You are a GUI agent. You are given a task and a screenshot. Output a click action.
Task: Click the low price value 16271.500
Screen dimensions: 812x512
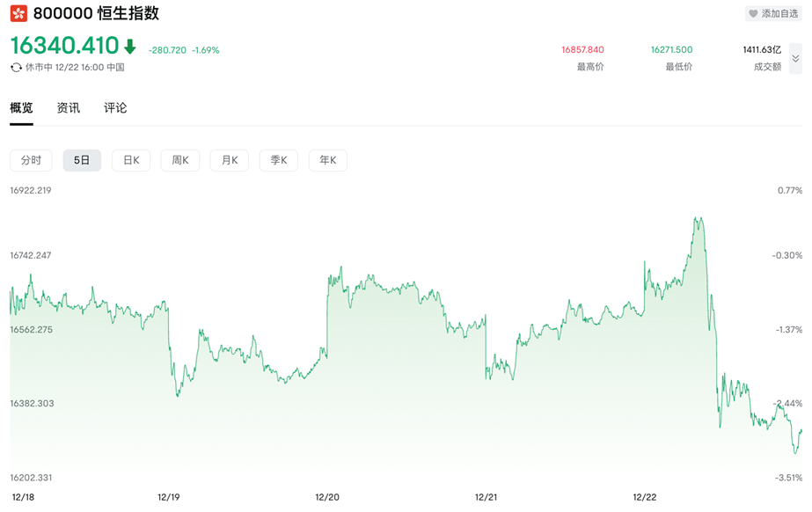click(x=671, y=49)
